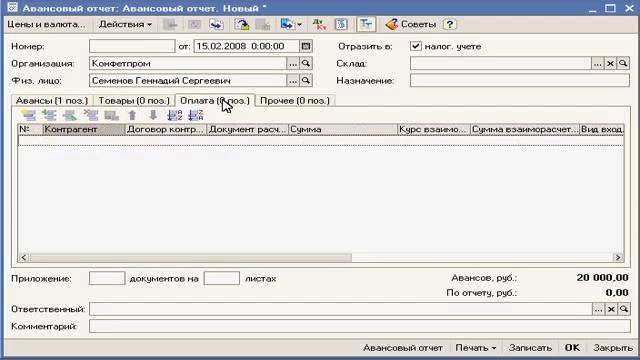Click OK to post and close
The image size is (640, 360).
click(572, 348)
